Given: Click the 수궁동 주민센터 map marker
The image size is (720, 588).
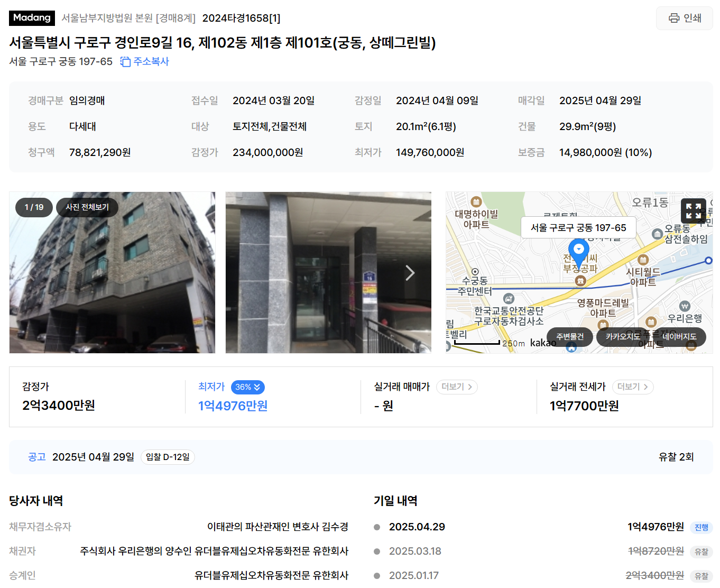Looking at the screenshot, I should [x=475, y=272].
